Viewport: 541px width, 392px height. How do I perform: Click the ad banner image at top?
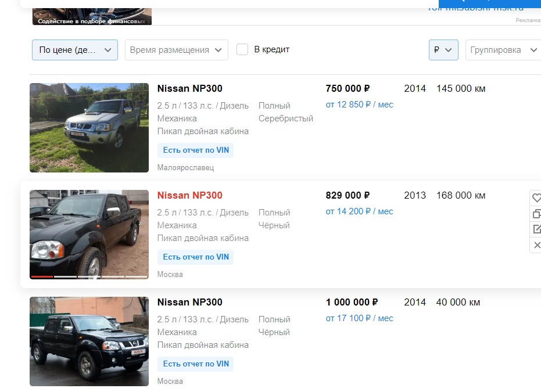tap(92, 12)
